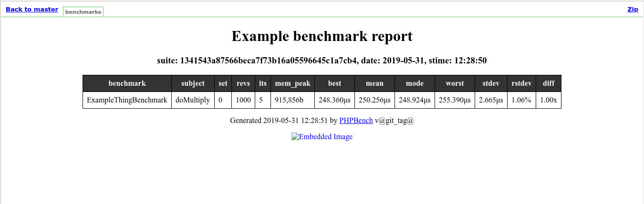Screen dimensions: 644x204
Task: Click the subject column header
Action: (x=193, y=83)
